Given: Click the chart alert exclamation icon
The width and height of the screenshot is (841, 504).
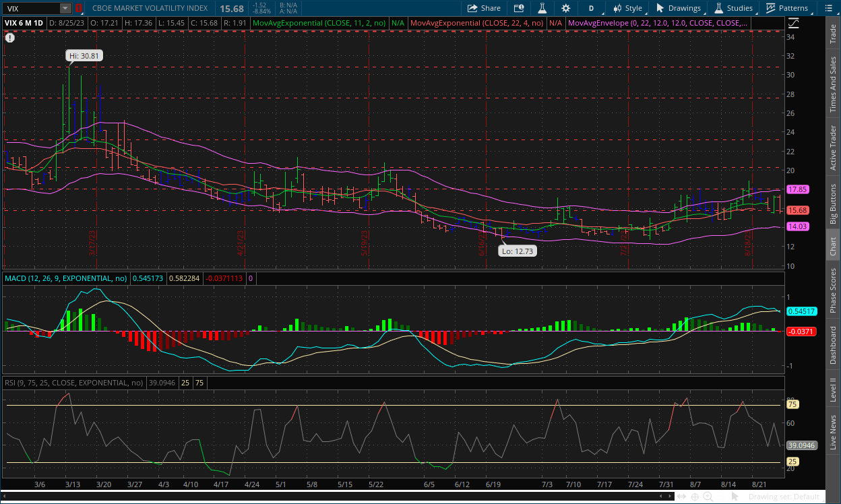Looking at the screenshot, I should (x=9, y=38).
